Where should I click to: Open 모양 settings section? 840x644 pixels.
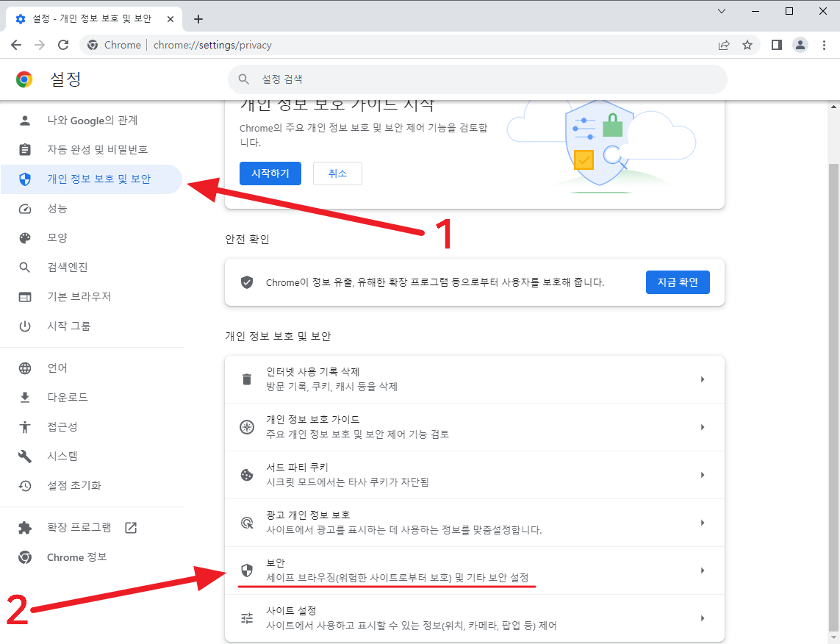pos(92,238)
